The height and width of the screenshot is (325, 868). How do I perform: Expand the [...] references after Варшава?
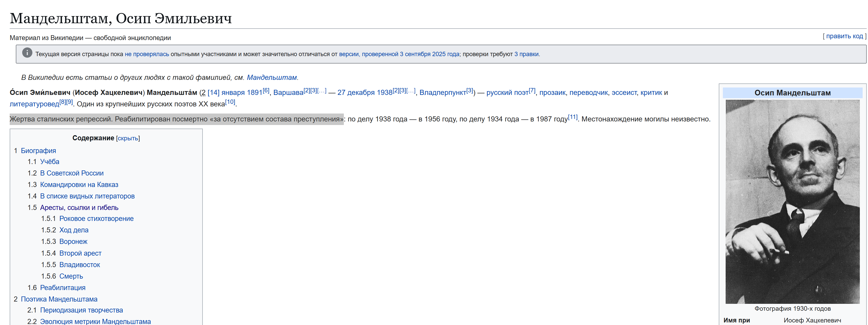tap(322, 90)
